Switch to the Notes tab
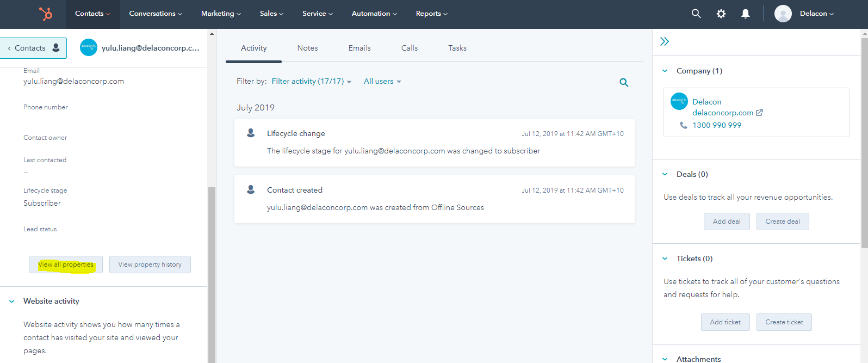 tap(307, 48)
